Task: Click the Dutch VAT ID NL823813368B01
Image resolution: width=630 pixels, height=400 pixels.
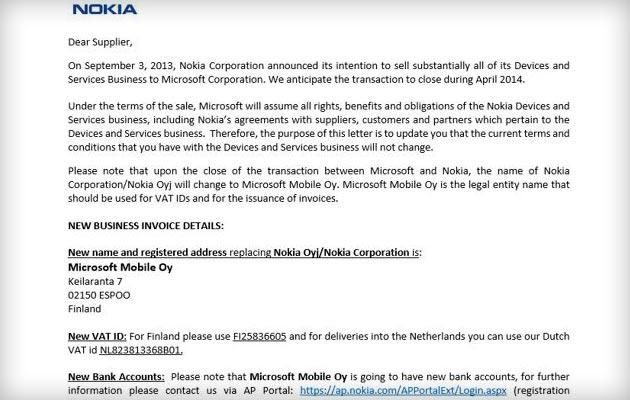Action: point(140,350)
